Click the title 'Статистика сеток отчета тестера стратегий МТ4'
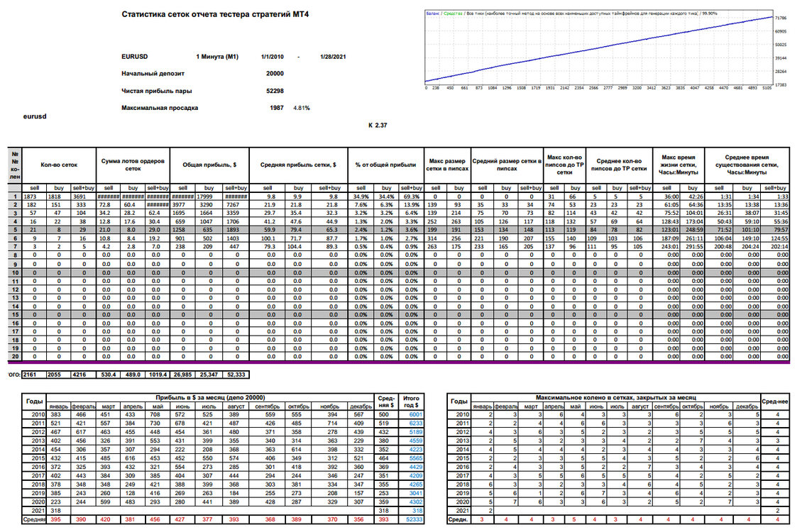802x532 pixels. click(x=215, y=14)
